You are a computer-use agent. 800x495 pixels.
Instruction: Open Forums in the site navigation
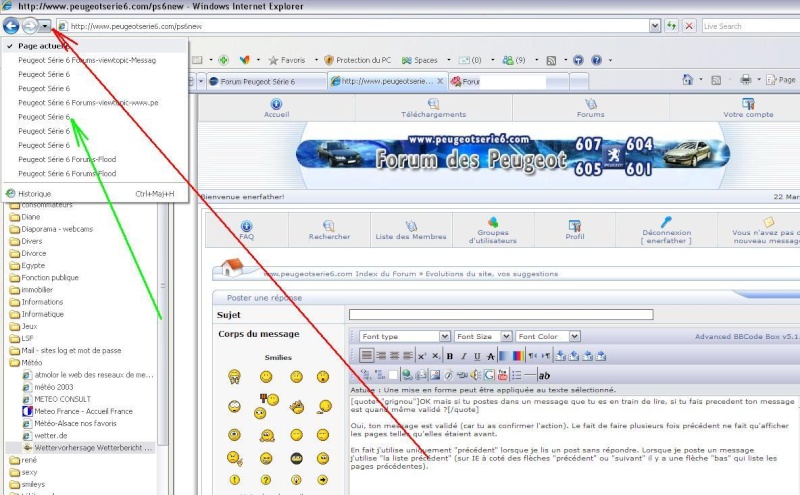click(x=590, y=108)
